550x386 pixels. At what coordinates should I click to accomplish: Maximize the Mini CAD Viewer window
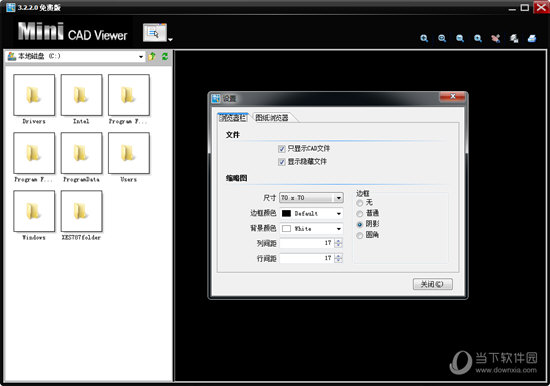pos(525,7)
